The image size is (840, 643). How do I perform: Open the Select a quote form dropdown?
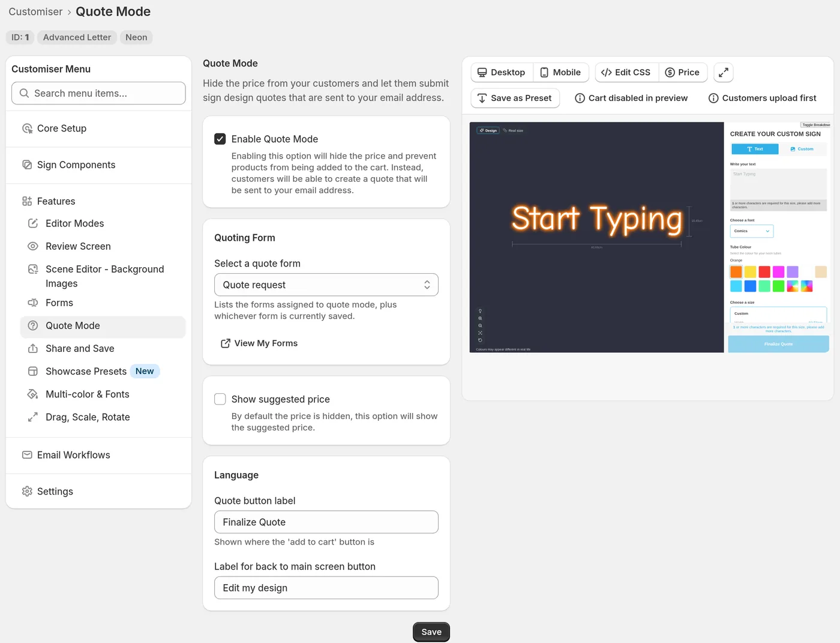326,285
